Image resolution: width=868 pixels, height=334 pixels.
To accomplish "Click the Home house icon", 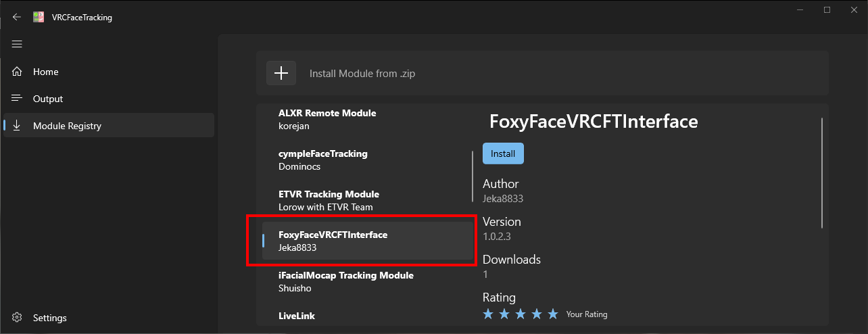I will [18, 72].
